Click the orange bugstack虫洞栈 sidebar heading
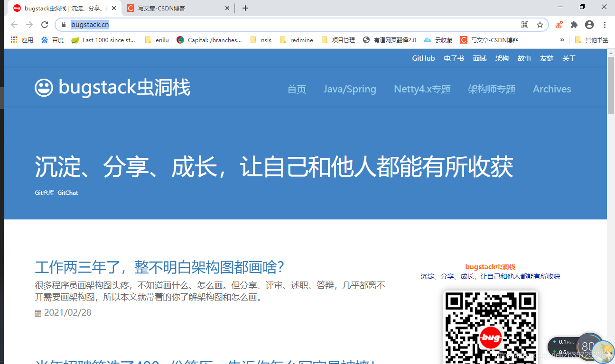Image resolution: width=615 pixels, height=364 pixels. [x=490, y=267]
